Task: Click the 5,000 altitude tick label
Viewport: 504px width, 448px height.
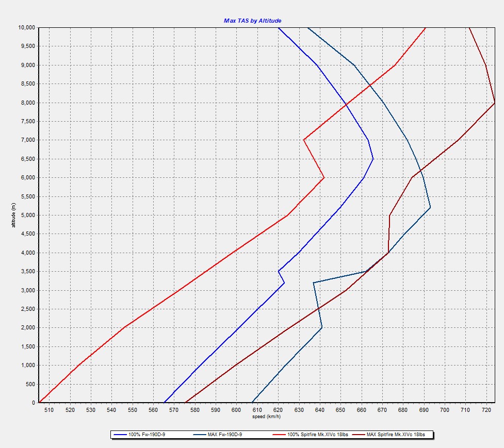Action: (x=28, y=215)
